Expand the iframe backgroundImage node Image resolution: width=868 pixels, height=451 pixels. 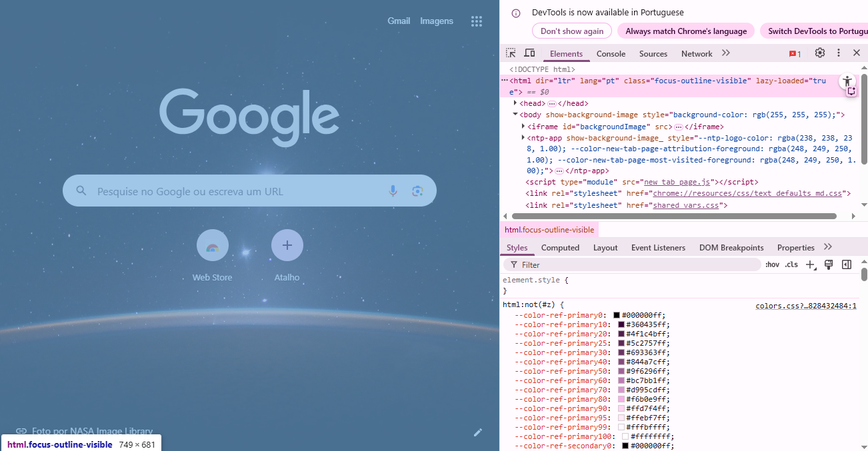point(523,126)
